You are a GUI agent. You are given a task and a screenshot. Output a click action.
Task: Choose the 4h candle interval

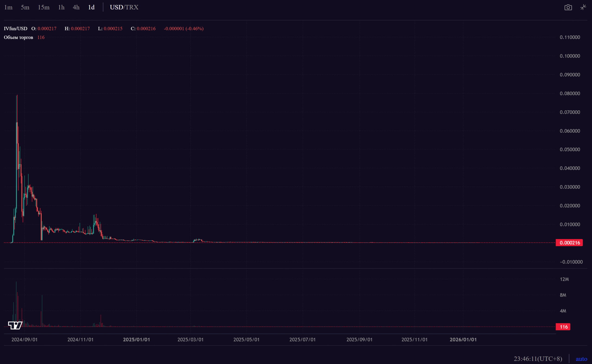click(x=76, y=7)
